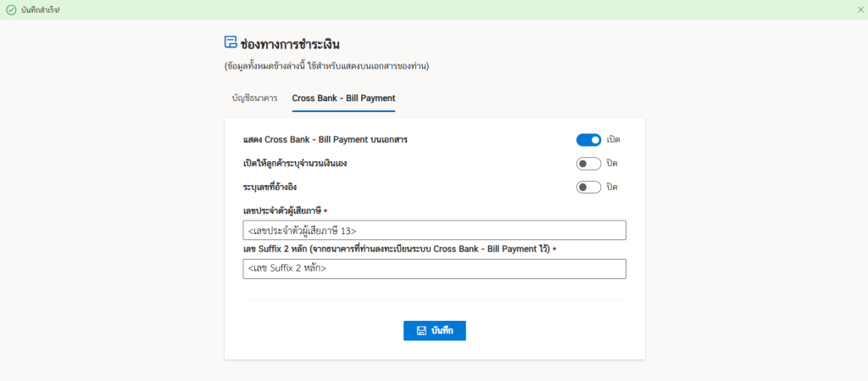Screen dimensions: 868x381
Task: Focus the เลขประจำตัวผู้เสียภาษี input field
Action: [x=435, y=230]
